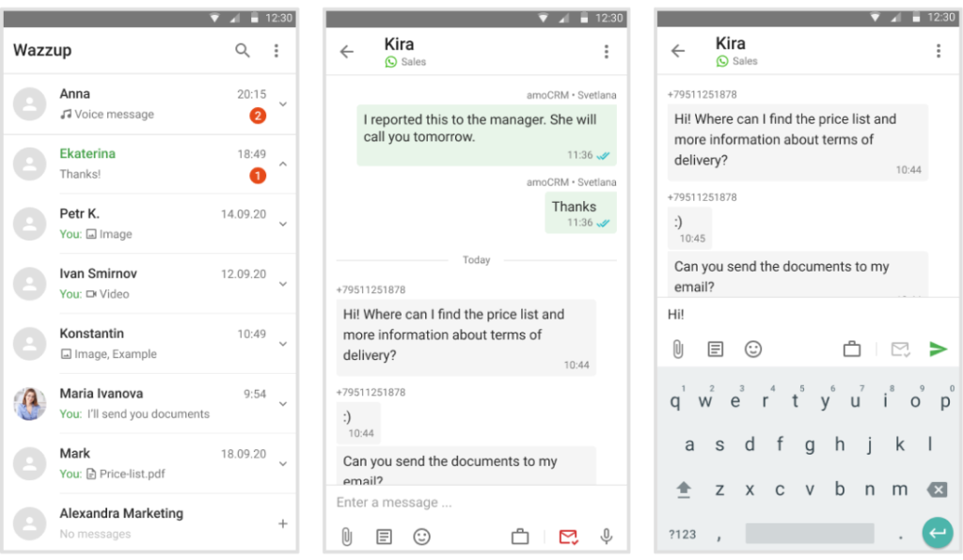Record a voice message with the microphone icon
Screen dimensions: 963x560
(x=607, y=537)
